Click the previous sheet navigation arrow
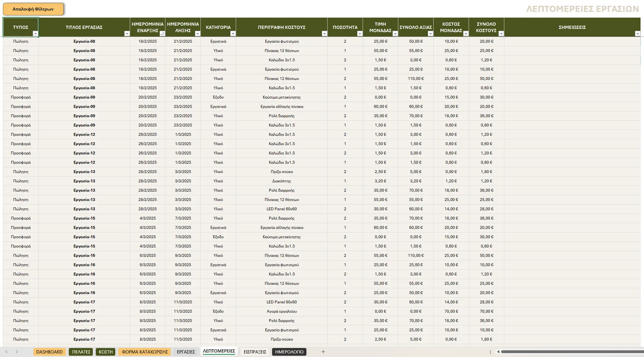 pos(6,352)
